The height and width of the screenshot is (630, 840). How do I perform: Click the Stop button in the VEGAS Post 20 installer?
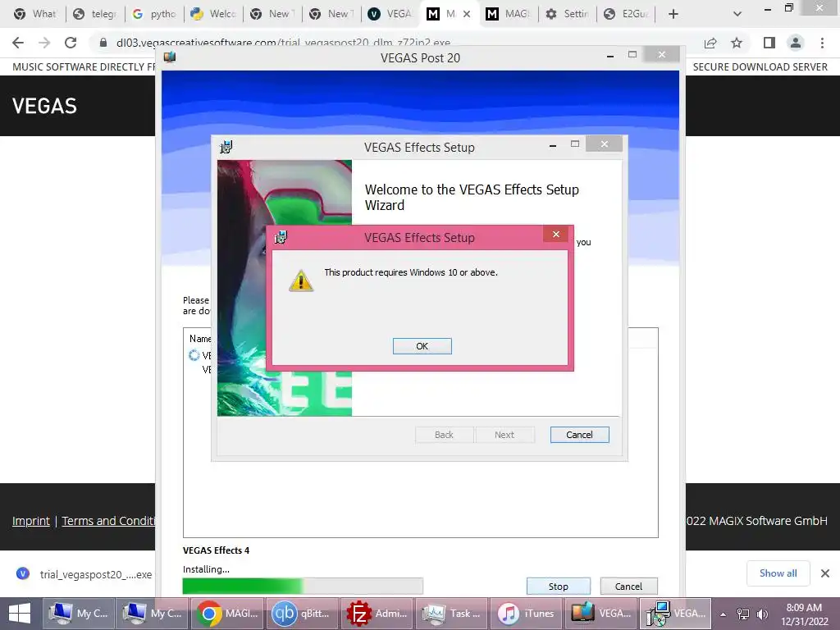558,586
